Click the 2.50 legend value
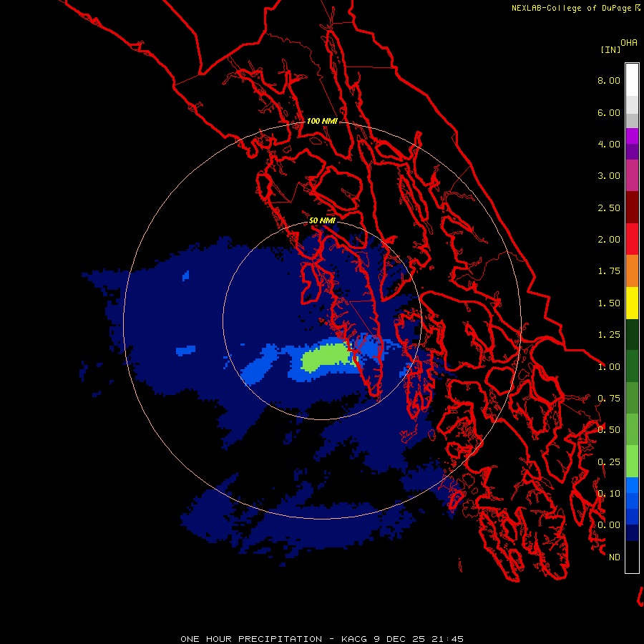Screen dimensions: 644x644 click(x=609, y=208)
